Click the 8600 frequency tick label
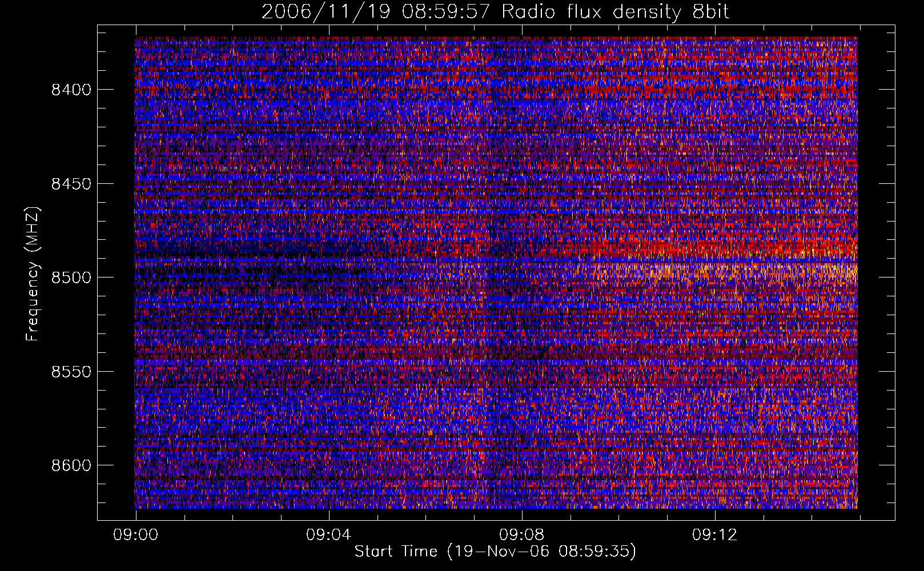924x571 pixels. tap(71, 465)
